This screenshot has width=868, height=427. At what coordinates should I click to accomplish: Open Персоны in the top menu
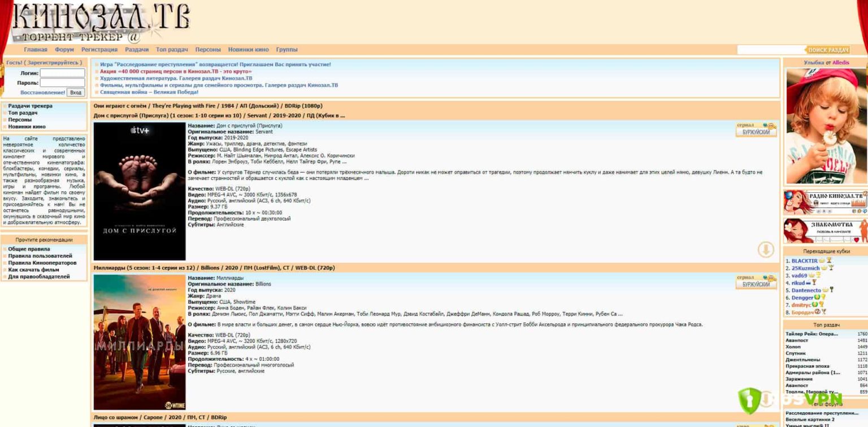pos(208,50)
